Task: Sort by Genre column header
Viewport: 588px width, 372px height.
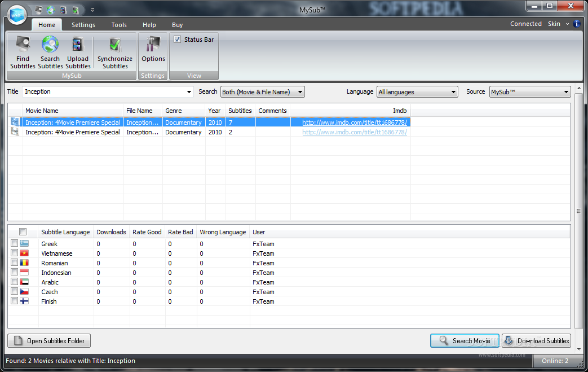Action: click(x=184, y=111)
